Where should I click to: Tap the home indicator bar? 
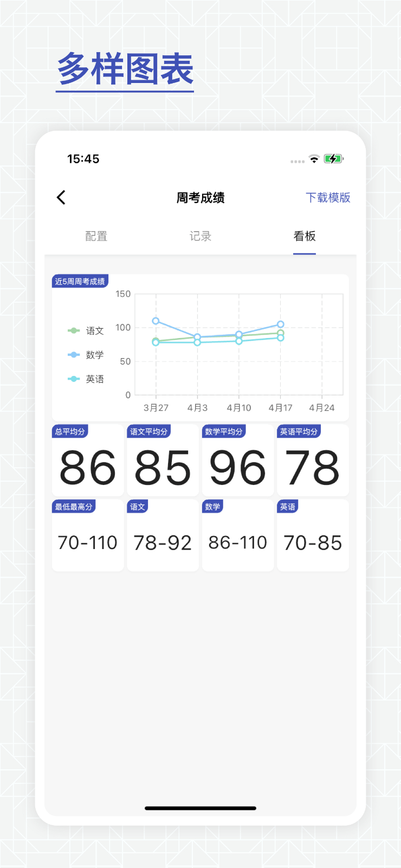pos(200,808)
